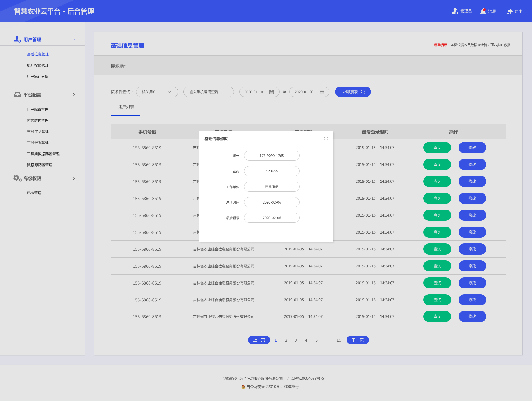Open 内容结构管理 menu item
The width and height of the screenshot is (532, 401).
(38, 120)
